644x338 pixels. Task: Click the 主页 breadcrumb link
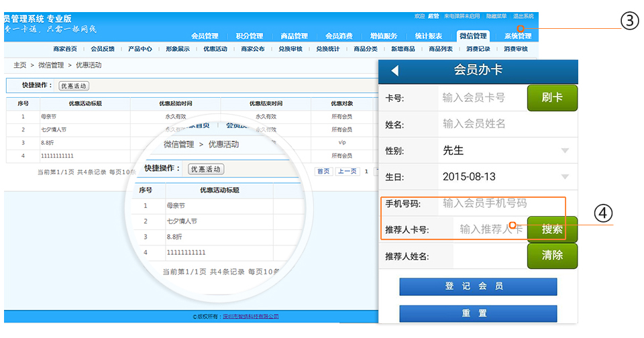(19, 65)
